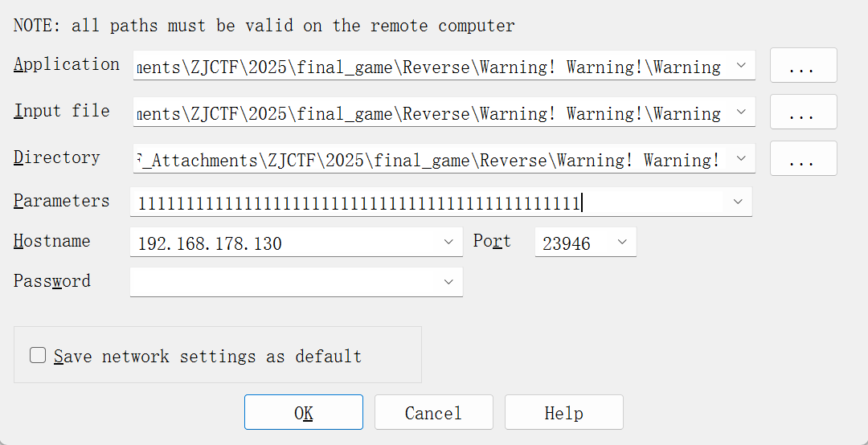Open the Hostname dropdown list
The image size is (868, 445).
(448, 242)
